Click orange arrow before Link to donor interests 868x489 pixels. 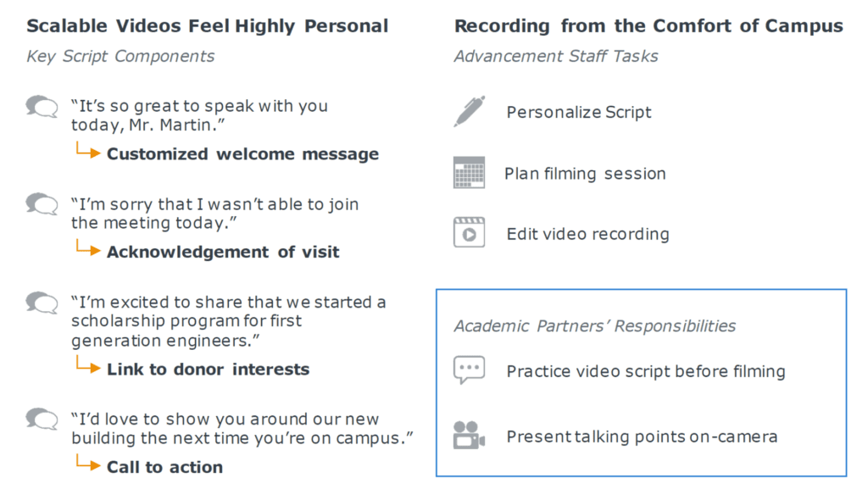[88, 365]
